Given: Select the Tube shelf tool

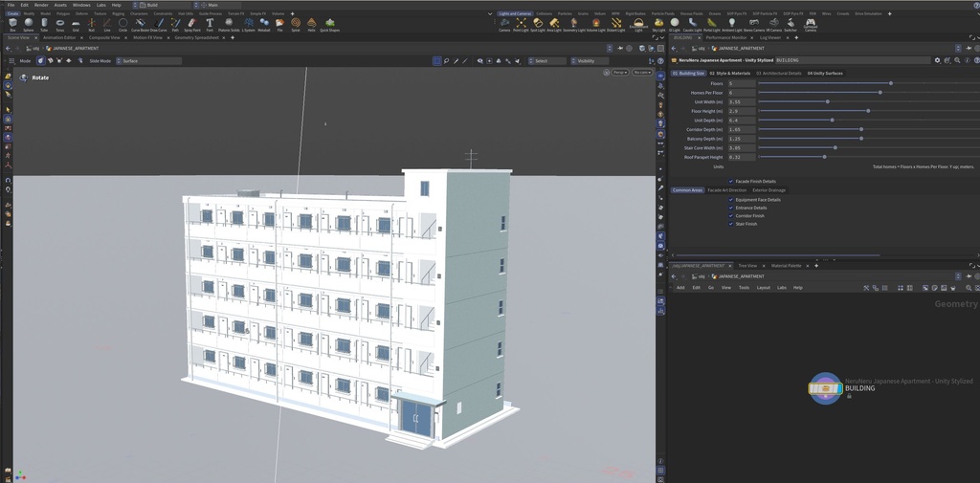Looking at the screenshot, I should (x=44, y=24).
